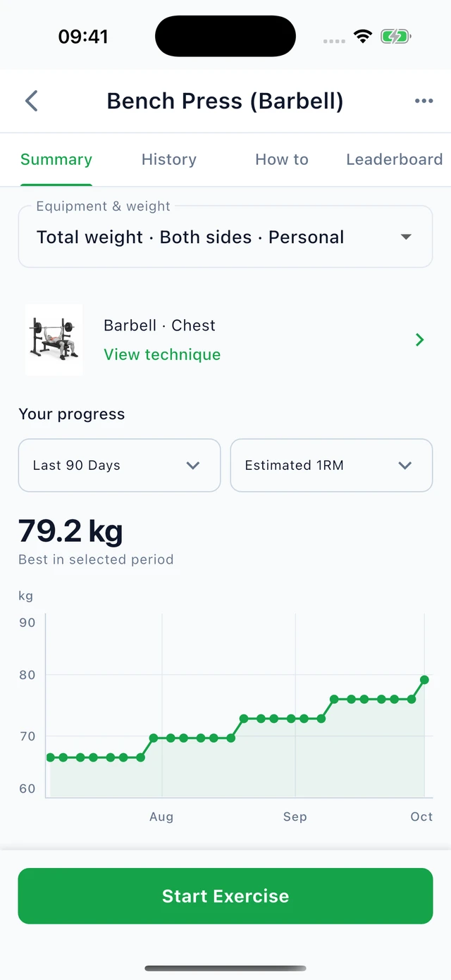Open the Estimated 1RM metric dropdown

click(x=331, y=465)
